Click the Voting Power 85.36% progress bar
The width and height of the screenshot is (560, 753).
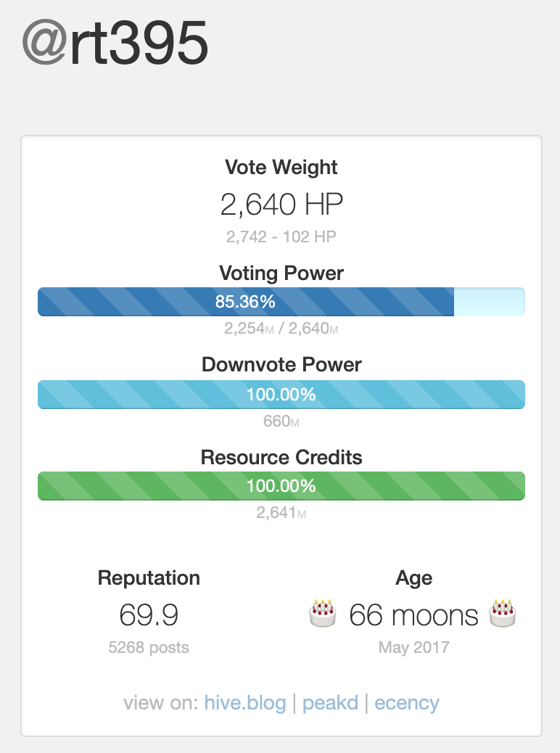coord(245,302)
